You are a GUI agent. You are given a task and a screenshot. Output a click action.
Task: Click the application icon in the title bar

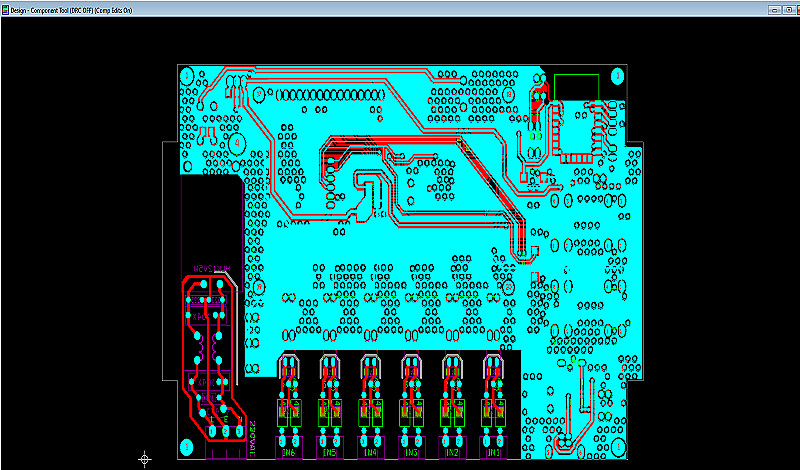click(x=5, y=10)
